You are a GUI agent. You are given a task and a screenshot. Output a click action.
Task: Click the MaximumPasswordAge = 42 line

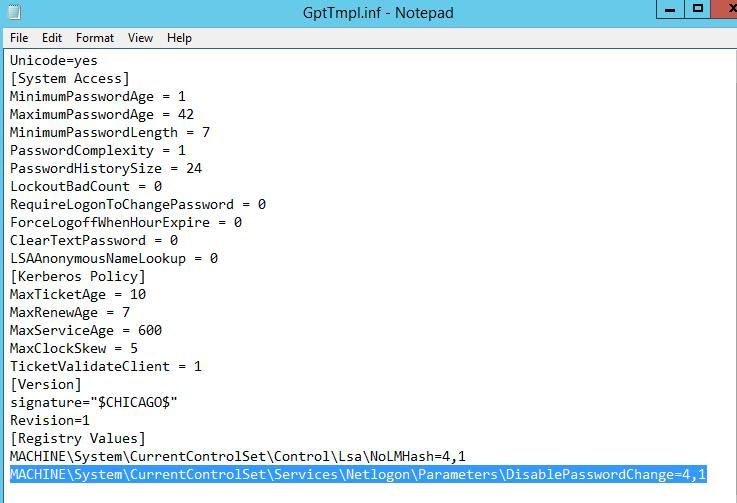click(x=102, y=114)
